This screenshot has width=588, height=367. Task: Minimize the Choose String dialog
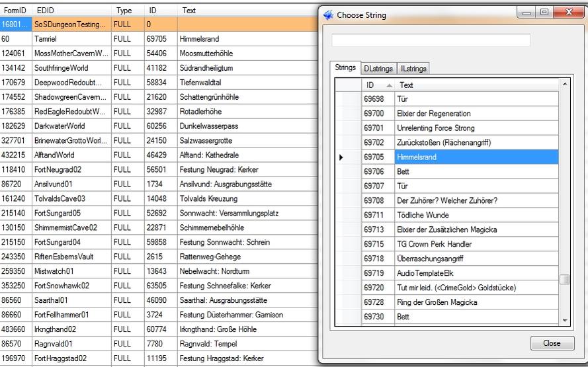coord(528,13)
